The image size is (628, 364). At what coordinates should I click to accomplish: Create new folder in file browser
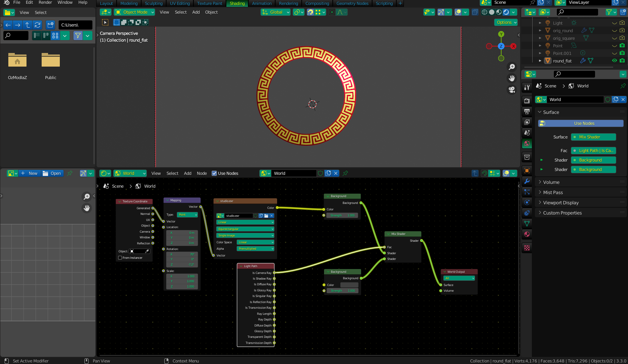50,25
